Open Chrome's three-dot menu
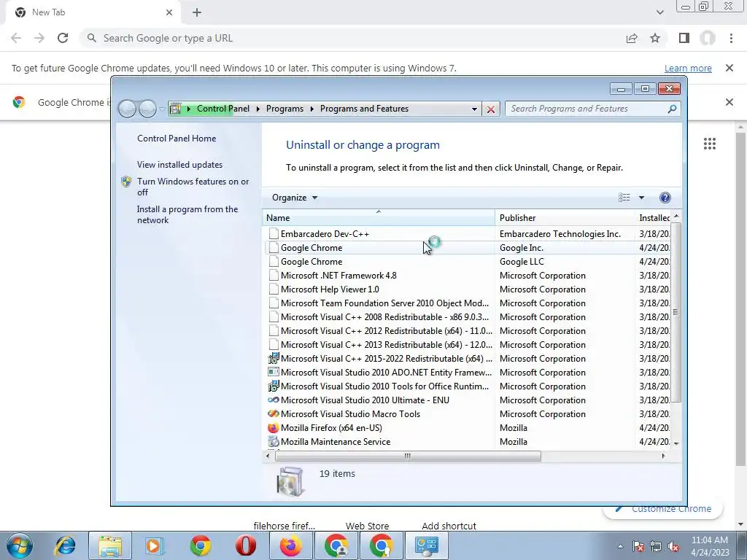 point(731,38)
